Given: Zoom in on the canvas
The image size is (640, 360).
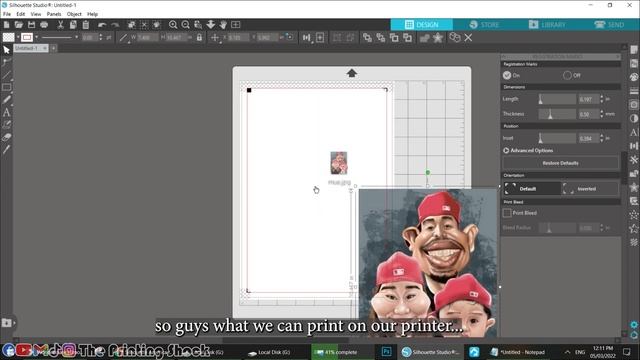Looking at the screenshot, I should (173, 25).
